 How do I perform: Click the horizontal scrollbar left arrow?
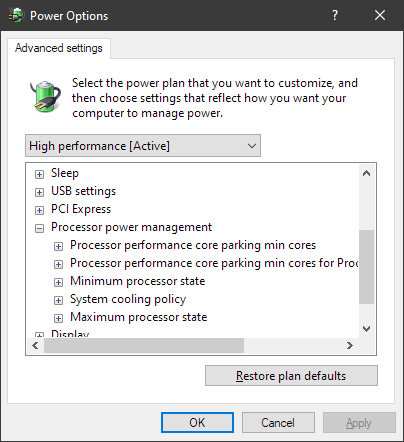tap(35, 346)
